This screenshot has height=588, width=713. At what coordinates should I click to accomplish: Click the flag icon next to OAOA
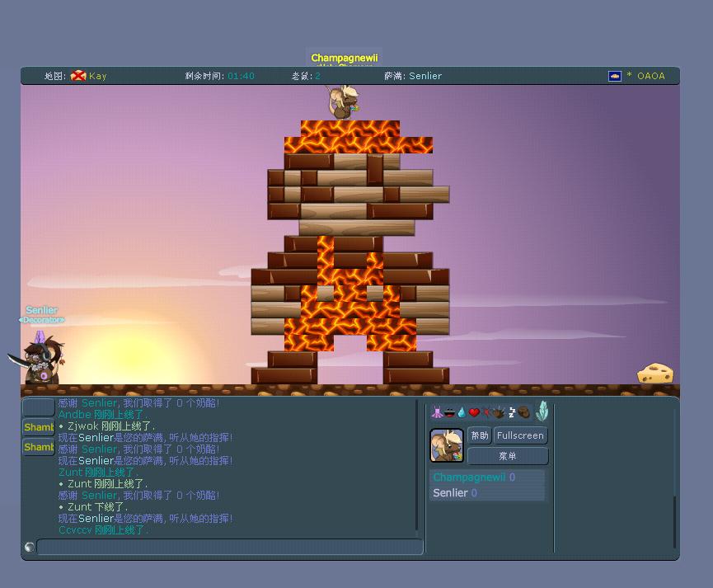615,76
